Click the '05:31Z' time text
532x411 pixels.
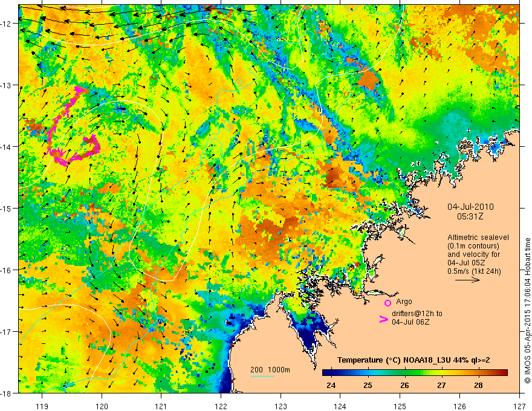(470, 216)
